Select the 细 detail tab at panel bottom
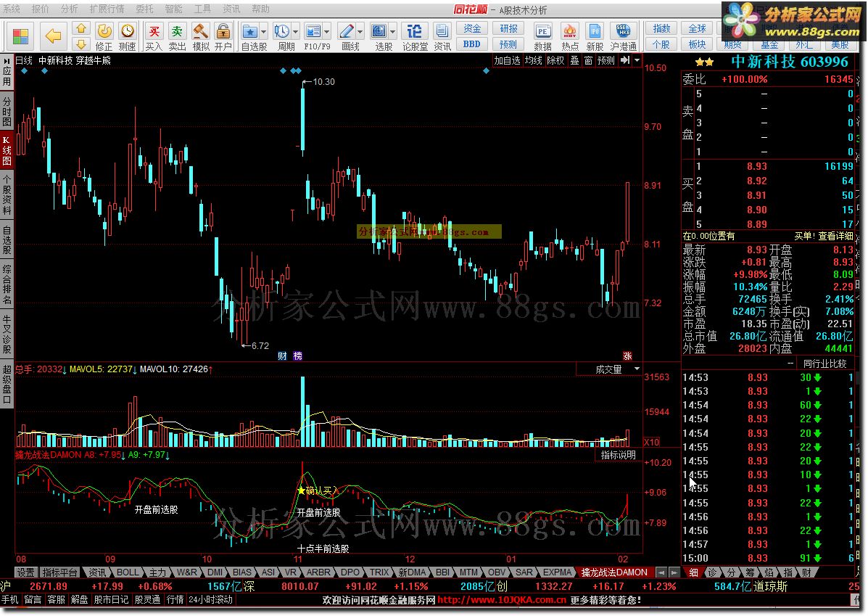 tap(694, 572)
